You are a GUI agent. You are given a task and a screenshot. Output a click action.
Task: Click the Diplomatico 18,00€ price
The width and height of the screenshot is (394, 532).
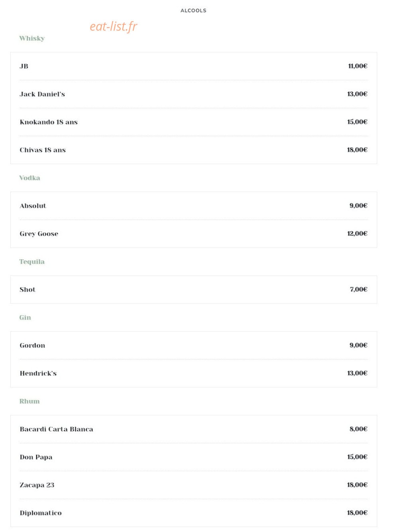coord(357,513)
